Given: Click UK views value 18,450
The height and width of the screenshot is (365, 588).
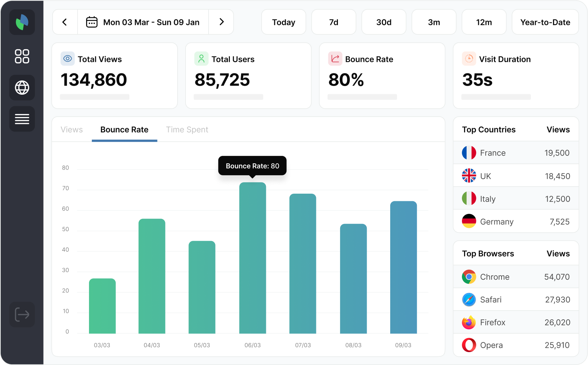Looking at the screenshot, I should (x=557, y=176).
